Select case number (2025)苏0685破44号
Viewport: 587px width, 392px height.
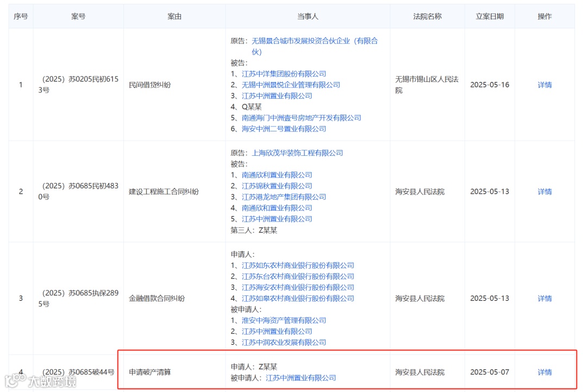78,372
